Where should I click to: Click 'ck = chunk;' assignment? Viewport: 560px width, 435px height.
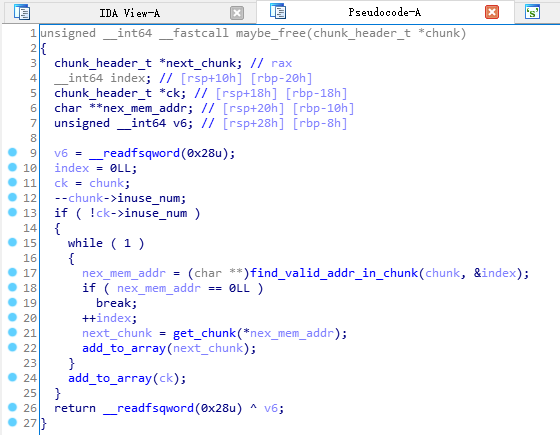(x=92, y=183)
